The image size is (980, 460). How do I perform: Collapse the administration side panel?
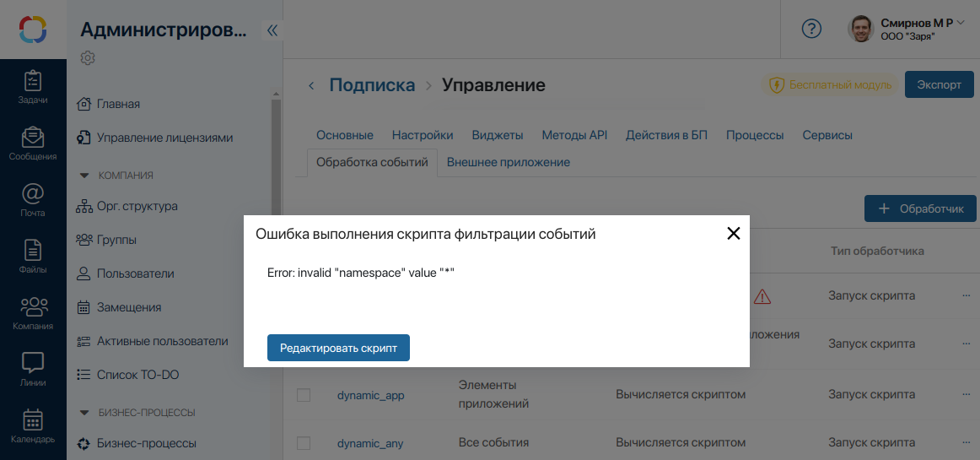tap(272, 30)
